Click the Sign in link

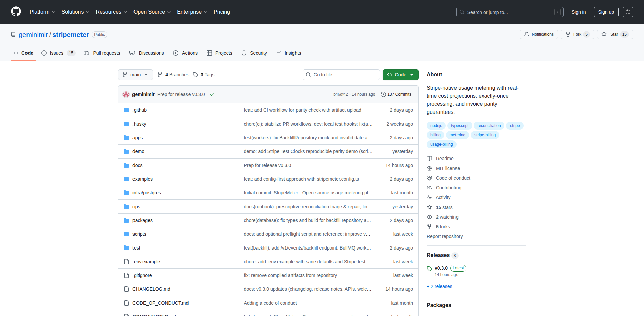click(579, 12)
